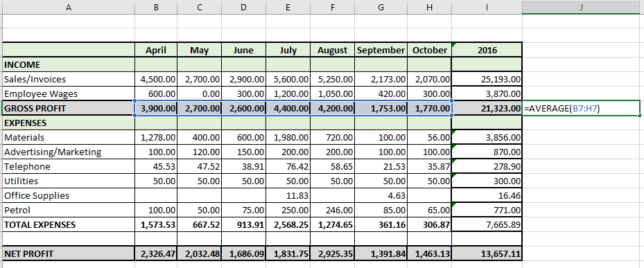The image size is (644, 268).
Task: Select net profit total 13,657.11
Action: pyautogui.click(x=487, y=253)
